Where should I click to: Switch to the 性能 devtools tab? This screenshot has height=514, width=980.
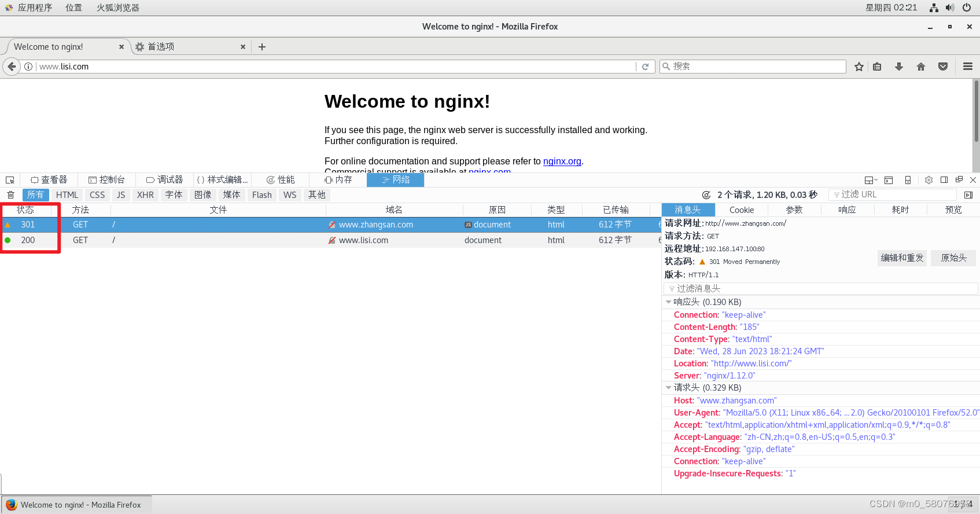coord(281,180)
